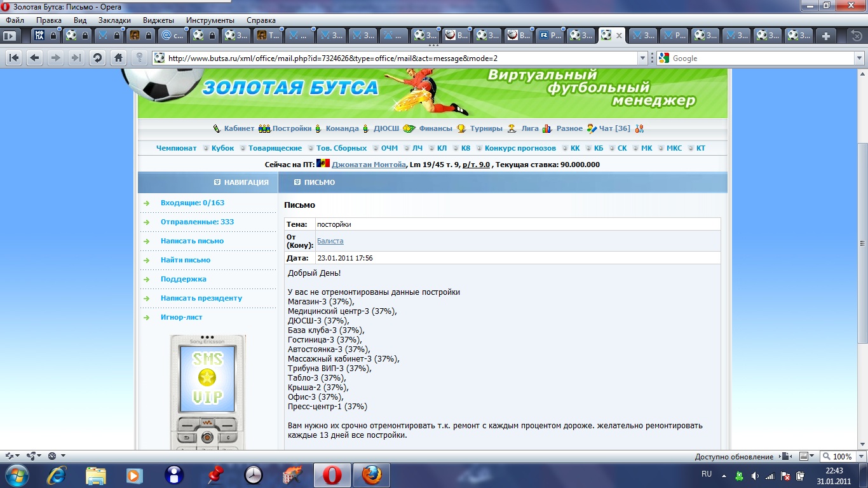Go to the browser Home page
This screenshot has height=488, width=868.
click(x=118, y=58)
